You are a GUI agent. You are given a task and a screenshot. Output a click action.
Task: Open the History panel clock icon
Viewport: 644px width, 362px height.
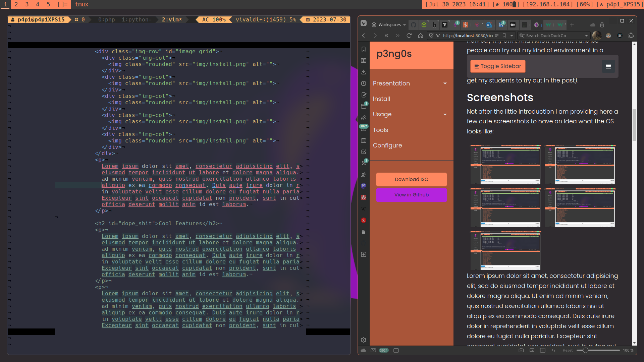point(364,83)
